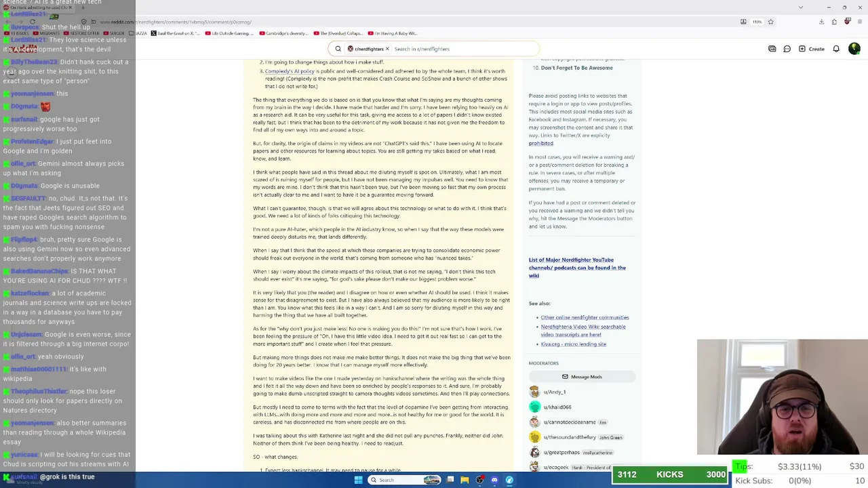This screenshot has height=488, width=868.
Task: Remove the r/nerdfighters search filter chip
Action: coord(387,49)
